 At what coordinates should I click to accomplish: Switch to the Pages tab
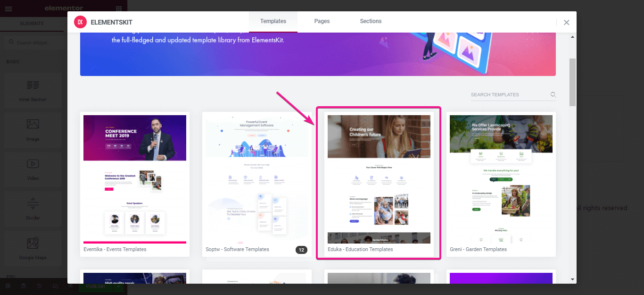[322, 22]
